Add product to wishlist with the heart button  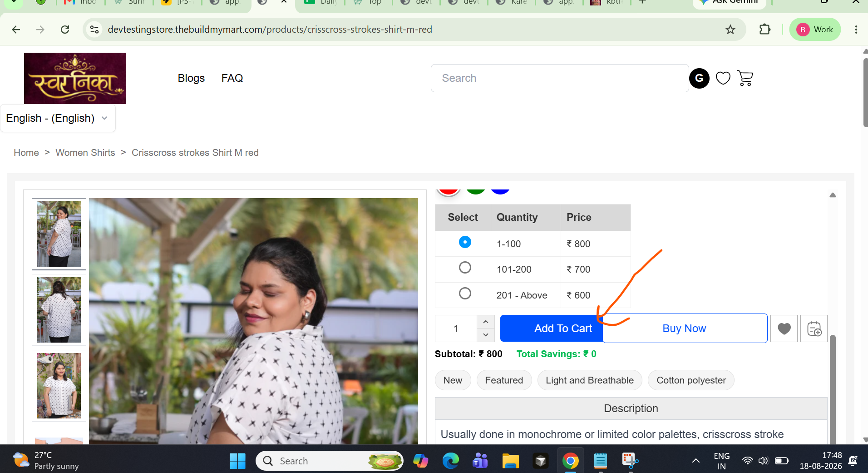click(784, 329)
